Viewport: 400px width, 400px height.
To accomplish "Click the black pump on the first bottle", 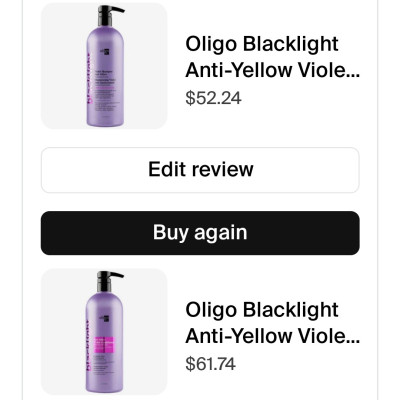I will (x=109, y=15).
